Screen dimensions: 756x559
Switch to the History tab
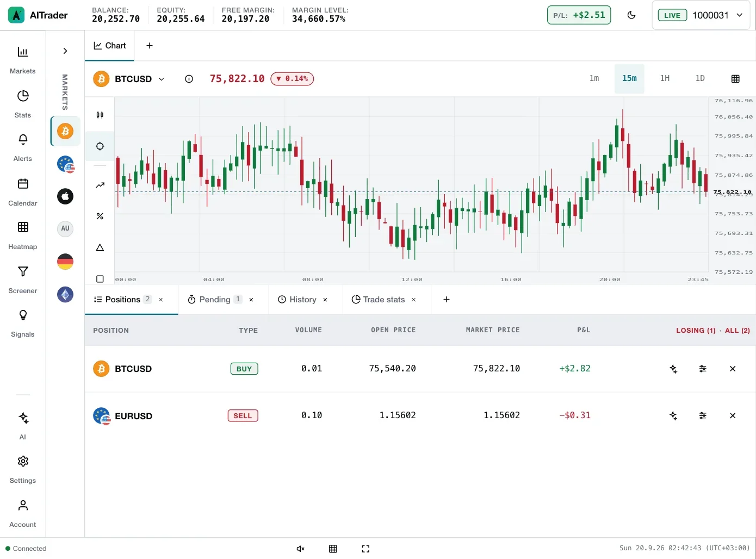pyautogui.click(x=297, y=300)
